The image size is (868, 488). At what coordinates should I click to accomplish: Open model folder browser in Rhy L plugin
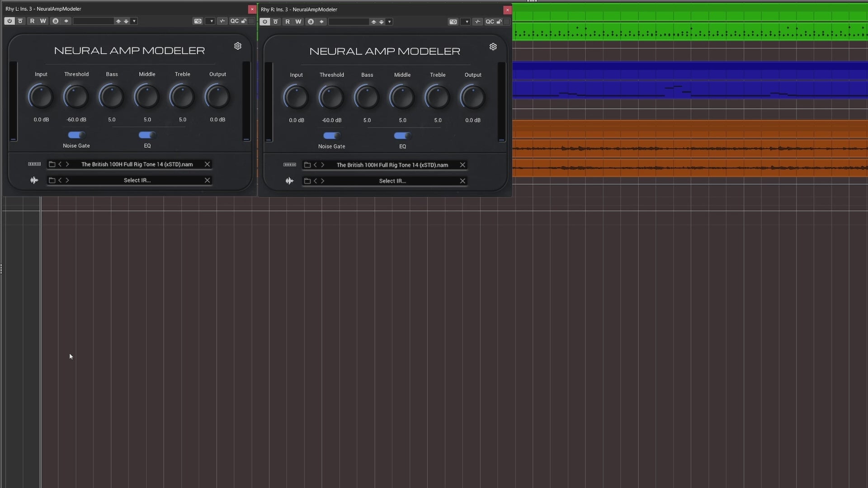tap(52, 164)
